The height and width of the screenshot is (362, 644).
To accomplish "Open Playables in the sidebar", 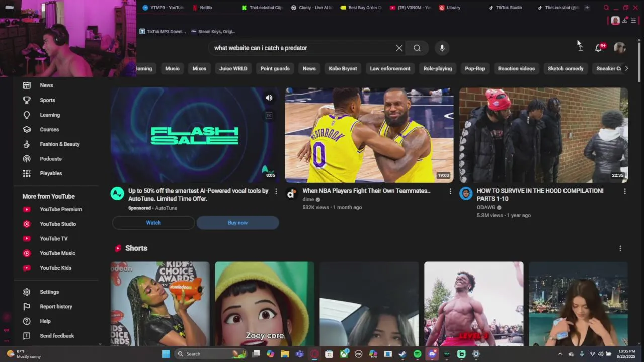I will click(51, 173).
